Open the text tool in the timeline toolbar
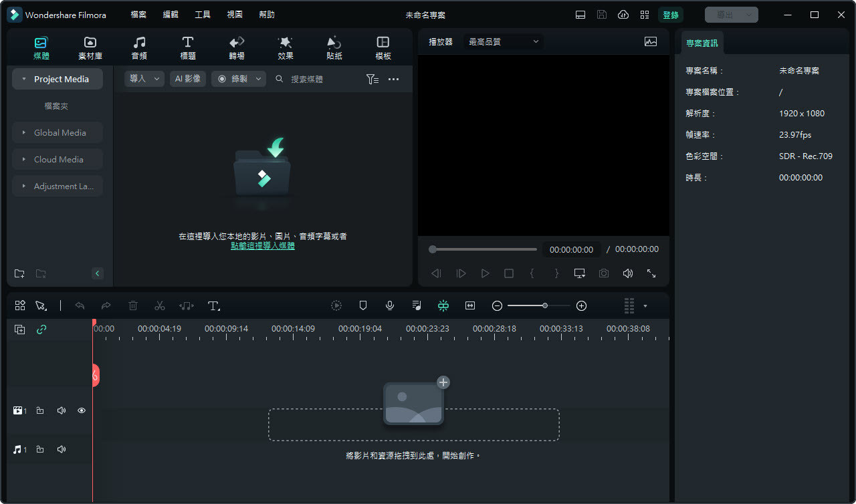Viewport: 856px width, 504px height. (x=213, y=305)
